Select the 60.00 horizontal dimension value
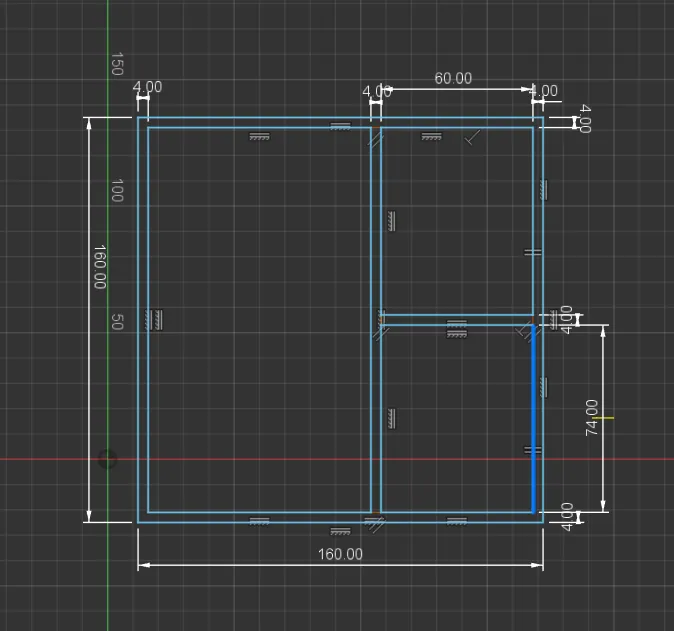This screenshot has height=631, width=674. coord(453,78)
